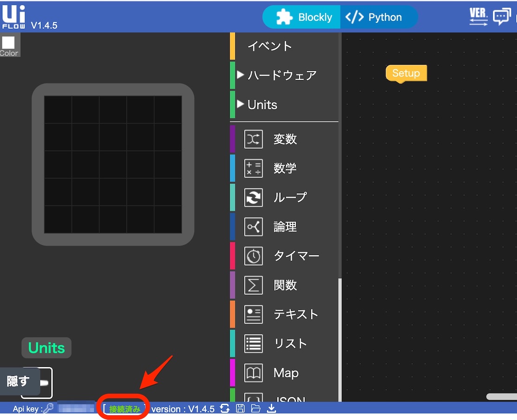Open the feedback chat icon at top right
The image size is (517, 420).
tap(502, 16)
